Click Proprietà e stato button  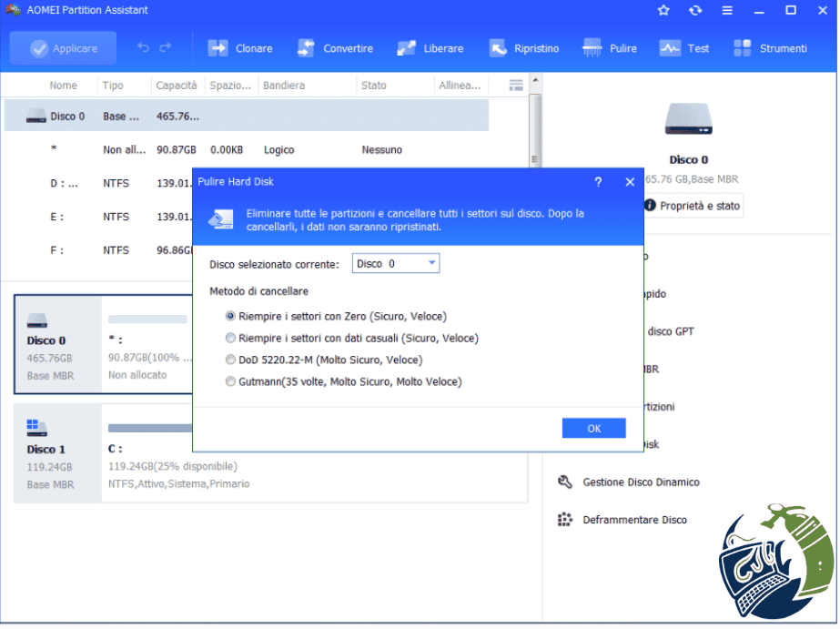[693, 206]
